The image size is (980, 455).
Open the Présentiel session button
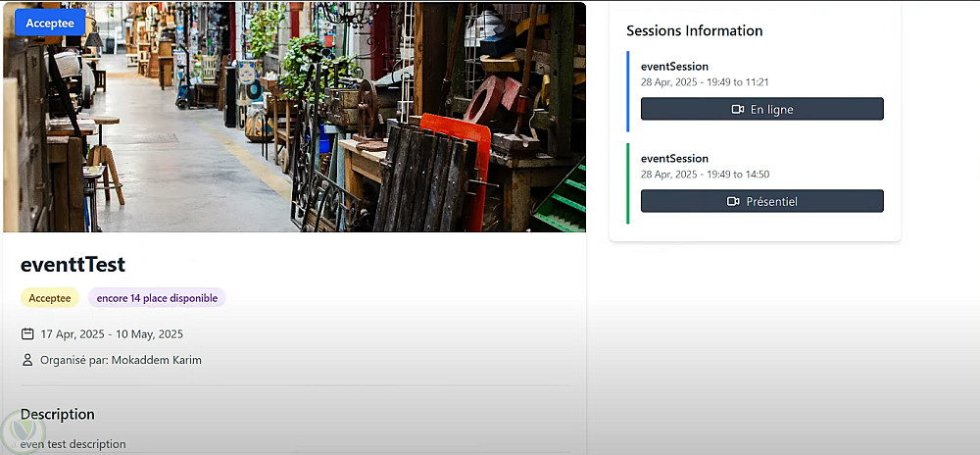point(761,201)
